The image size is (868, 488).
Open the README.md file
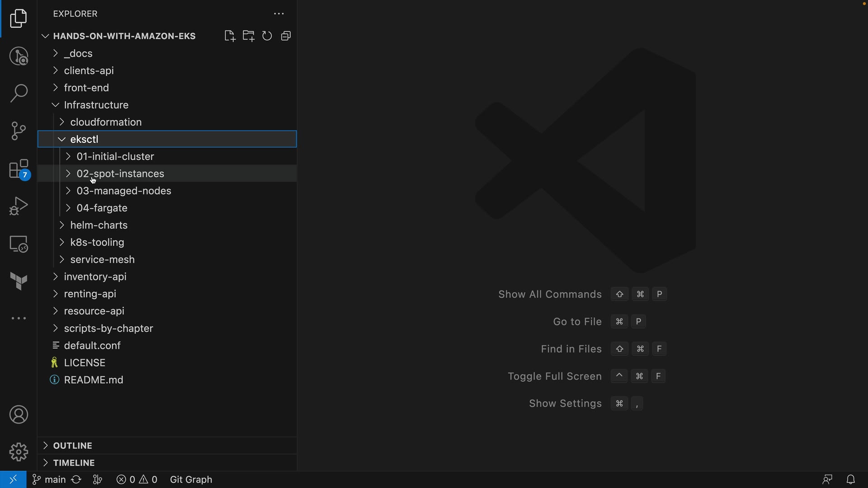point(94,380)
